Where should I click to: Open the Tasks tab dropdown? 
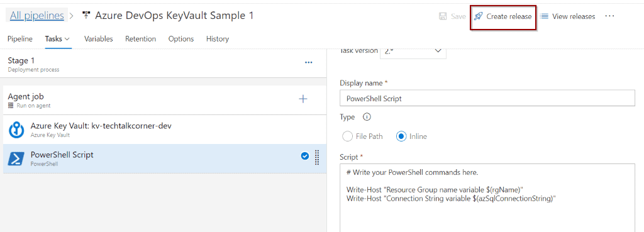57,39
